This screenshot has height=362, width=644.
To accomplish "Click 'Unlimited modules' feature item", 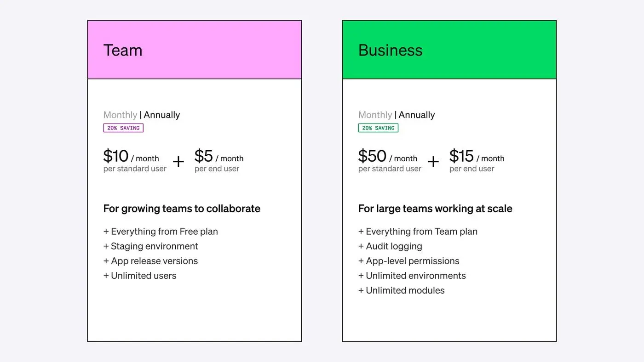I will point(402,290).
